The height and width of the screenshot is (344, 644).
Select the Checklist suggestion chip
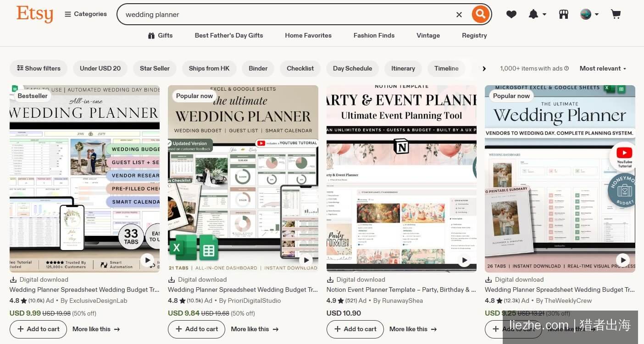pos(300,68)
